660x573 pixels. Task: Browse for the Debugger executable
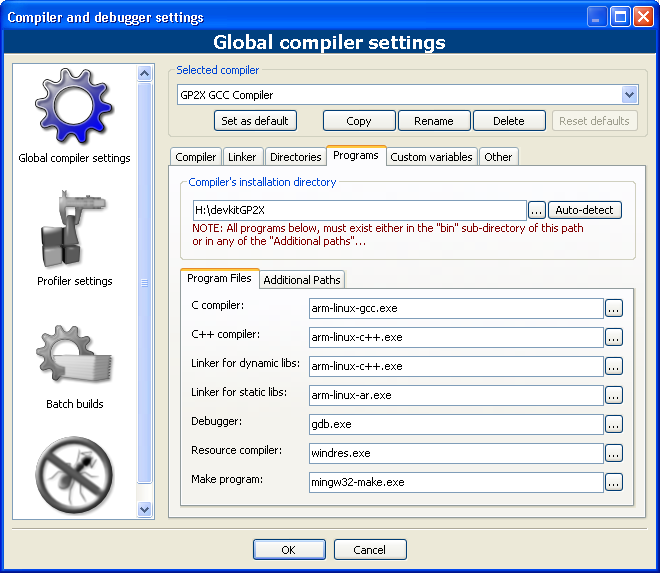tap(614, 424)
